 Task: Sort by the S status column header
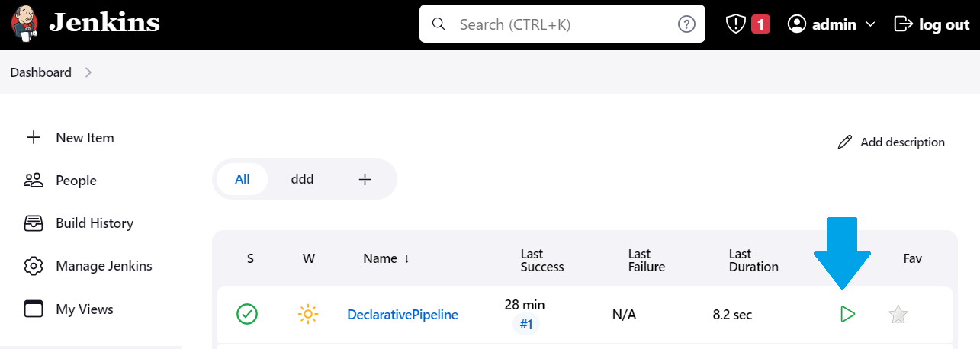(250, 258)
